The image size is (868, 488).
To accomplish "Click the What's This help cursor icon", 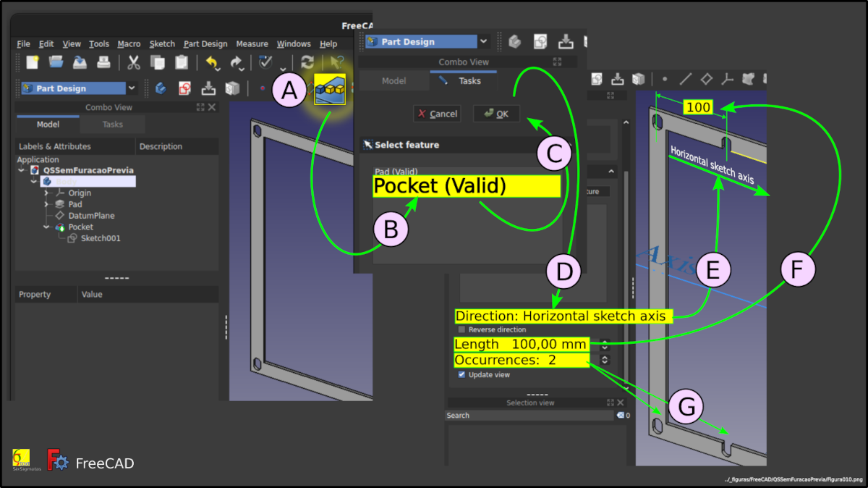I will (x=336, y=63).
